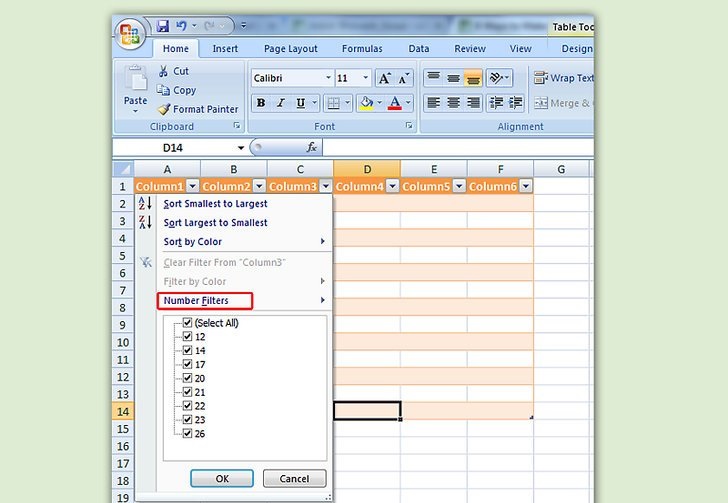Click the Orientation text angle icon

[x=496, y=78]
